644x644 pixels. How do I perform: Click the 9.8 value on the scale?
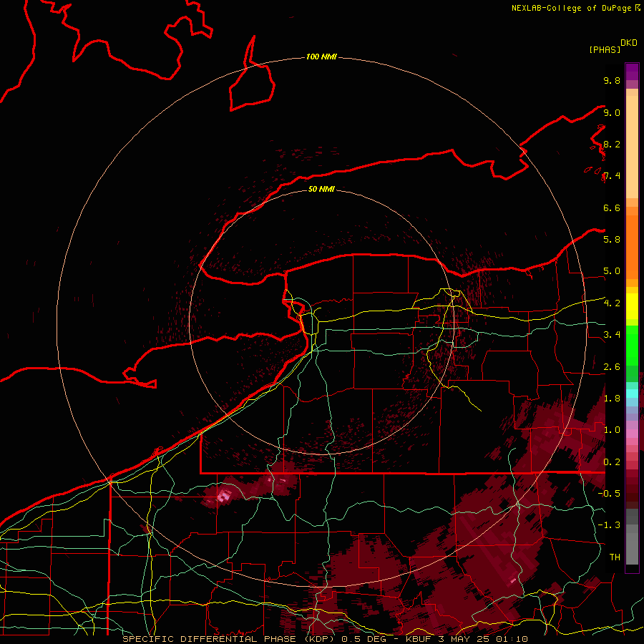[612, 80]
